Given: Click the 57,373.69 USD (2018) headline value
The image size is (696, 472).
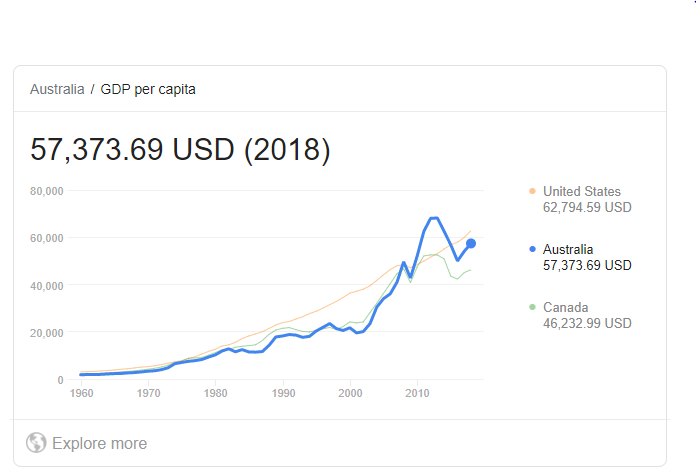Looking at the screenshot, I should coord(180,150).
